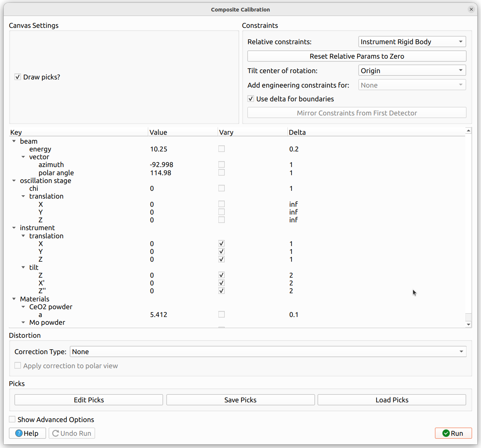Click Reset Relative Params to Zero
This screenshot has width=481, height=448.
coord(357,56)
